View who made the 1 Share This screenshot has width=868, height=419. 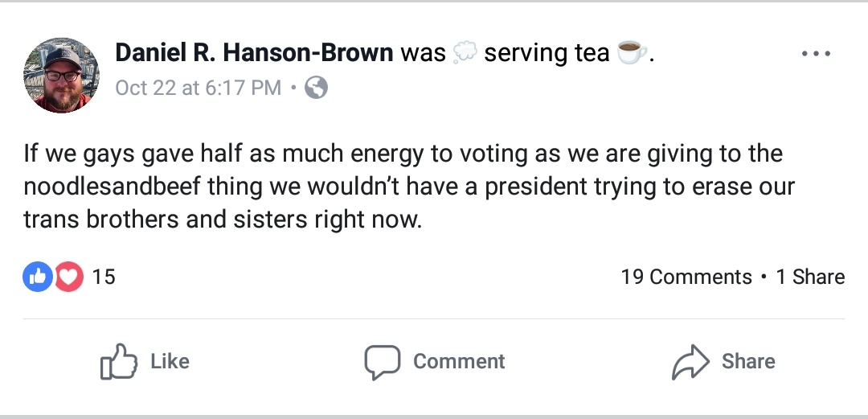(x=810, y=277)
